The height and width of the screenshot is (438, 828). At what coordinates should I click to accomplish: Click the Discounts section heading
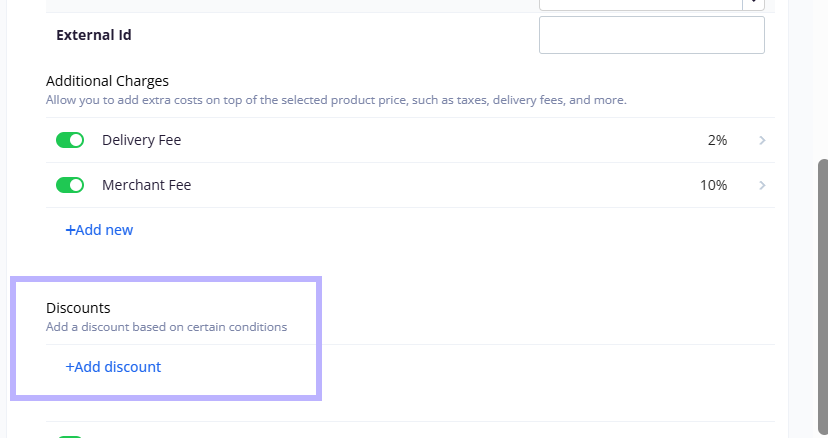coord(78,308)
